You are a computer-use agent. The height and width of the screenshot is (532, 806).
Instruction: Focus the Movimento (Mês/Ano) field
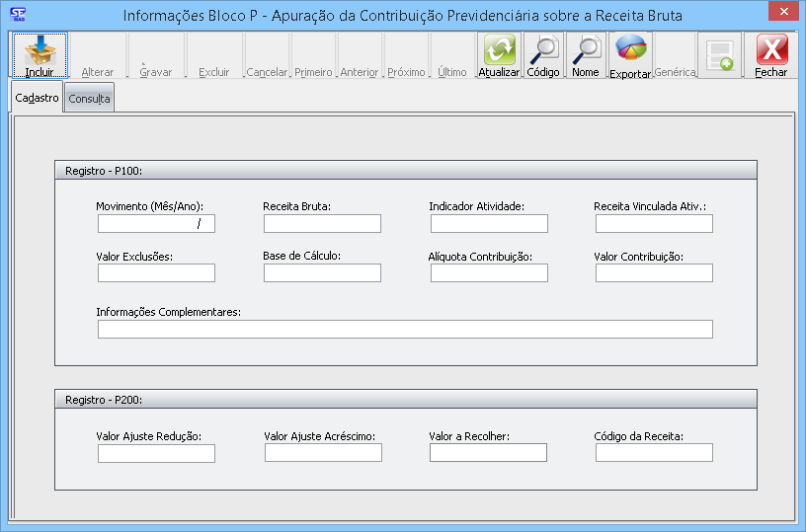coord(156,224)
